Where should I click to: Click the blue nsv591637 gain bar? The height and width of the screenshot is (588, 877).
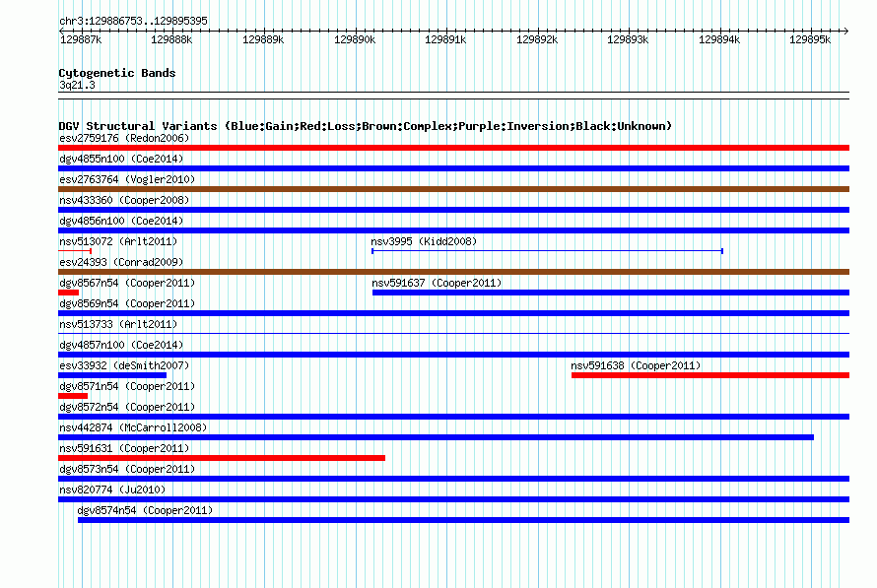click(x=611, y=293)
